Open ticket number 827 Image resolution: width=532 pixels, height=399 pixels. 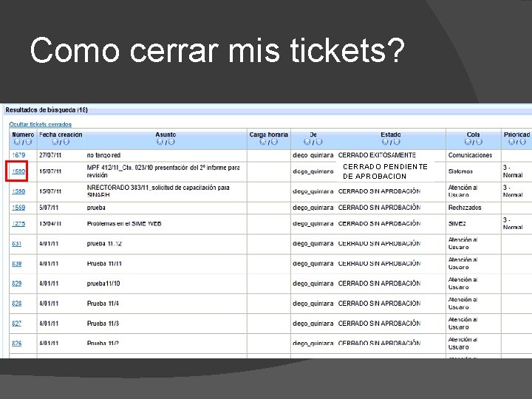click(x=16, y=324)
